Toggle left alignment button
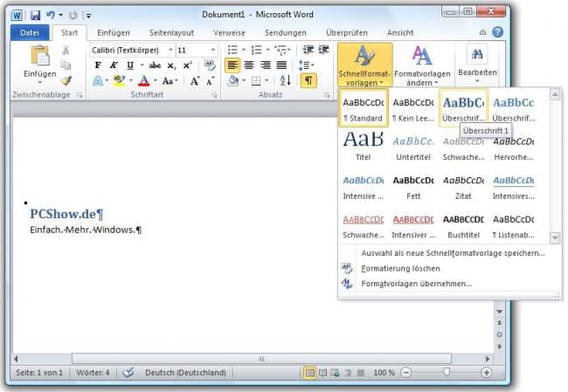The width and height of the screenshot is (568, 392). [x=232, y=65]
